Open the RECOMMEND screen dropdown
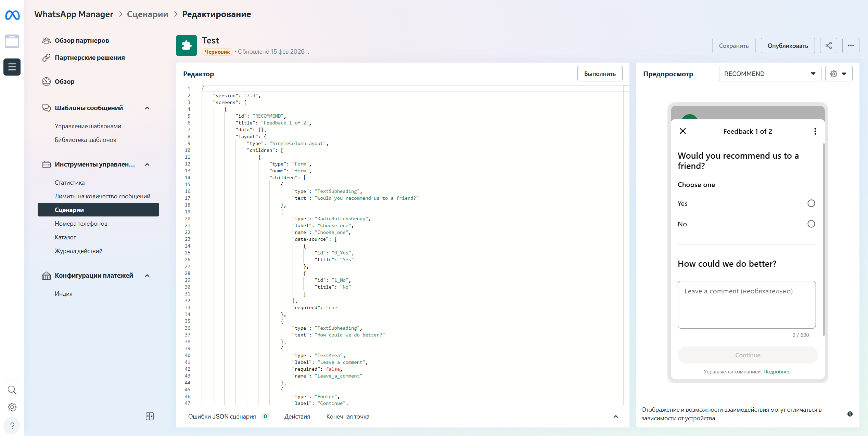This screenshot has height=436, width=868. [770, 74]
